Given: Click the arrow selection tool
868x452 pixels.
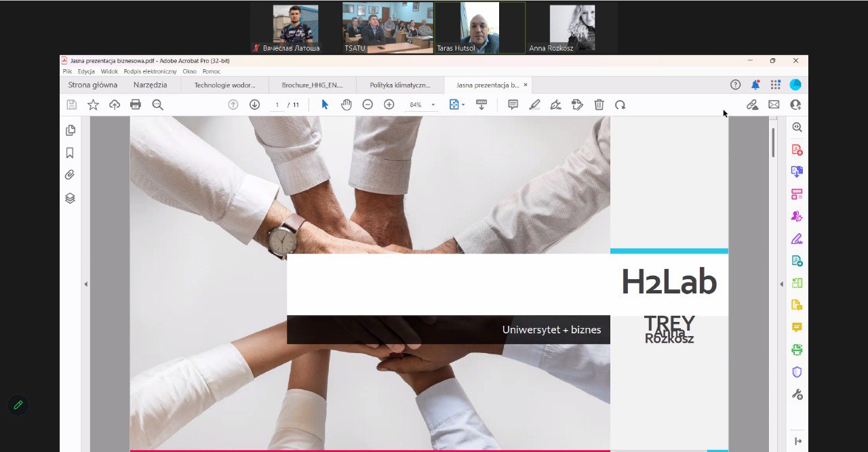Looking at the screenshot, I should 325,104.
